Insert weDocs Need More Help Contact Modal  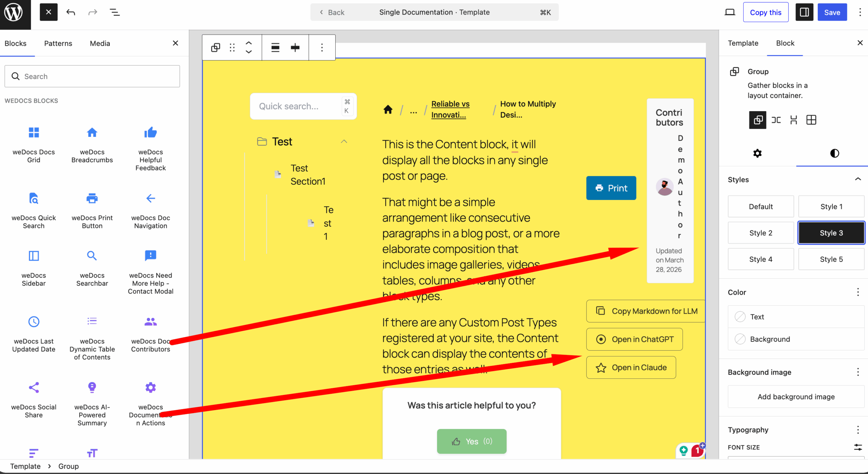151,272
